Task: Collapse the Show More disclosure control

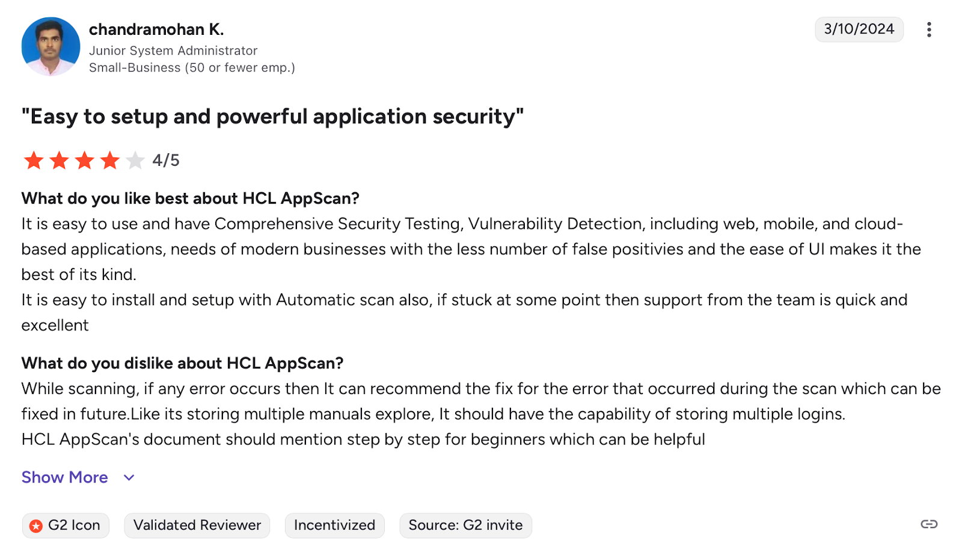Action: pos(64,477)
